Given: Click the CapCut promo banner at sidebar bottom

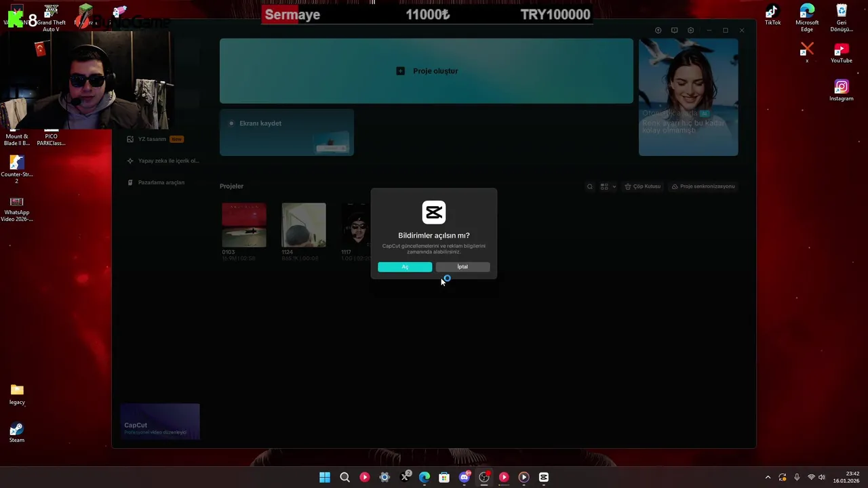Looking at the screenshot, I should pos(160,422).
